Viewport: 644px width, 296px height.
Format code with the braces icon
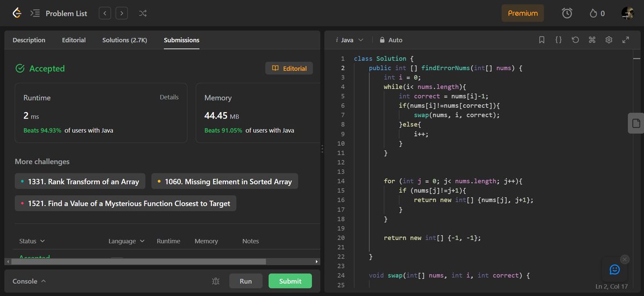click(x=559, y=40)
